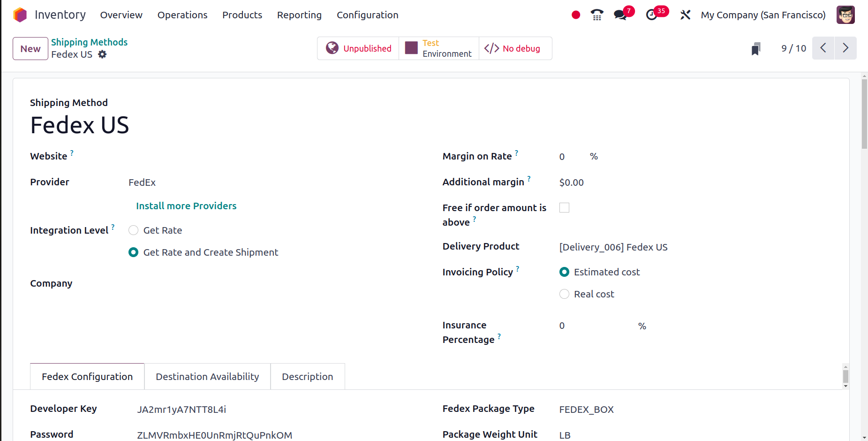The width and height of the screenshot is (868, 441).
Task: Click the Insurance Percentage help mark
Action: (499, 336)
